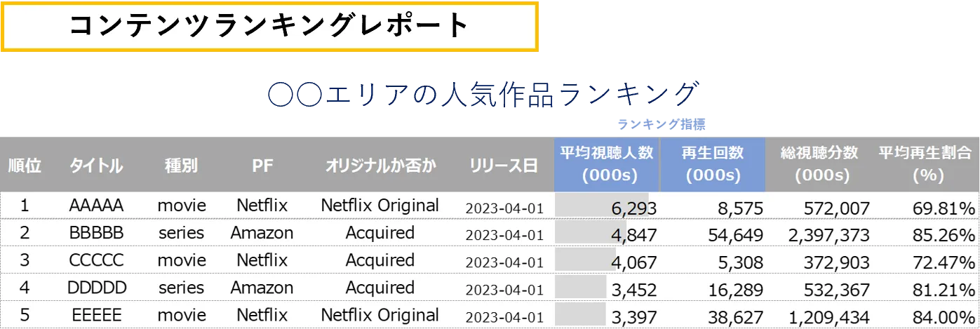Select the BBBBB row's Amazon cell

click(262, 233)
